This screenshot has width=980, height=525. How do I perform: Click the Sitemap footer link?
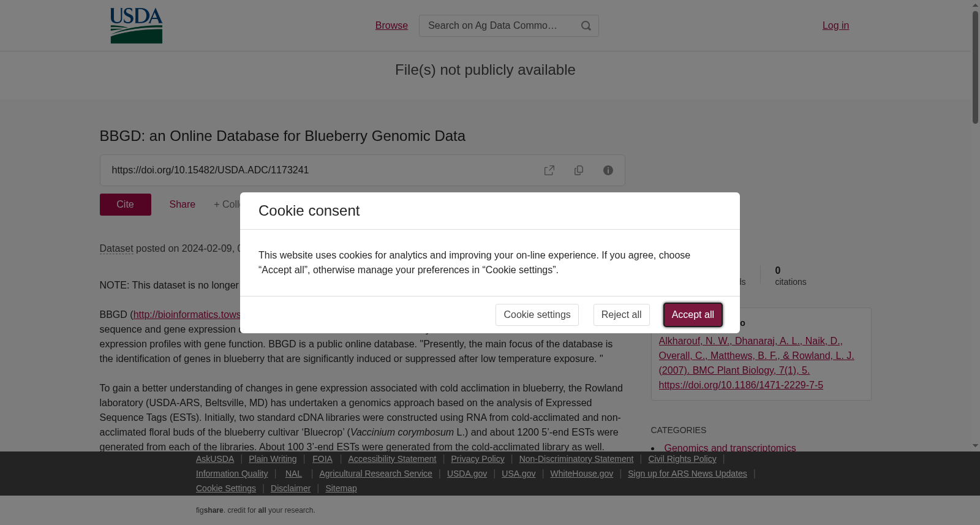(x=341, y=488)
